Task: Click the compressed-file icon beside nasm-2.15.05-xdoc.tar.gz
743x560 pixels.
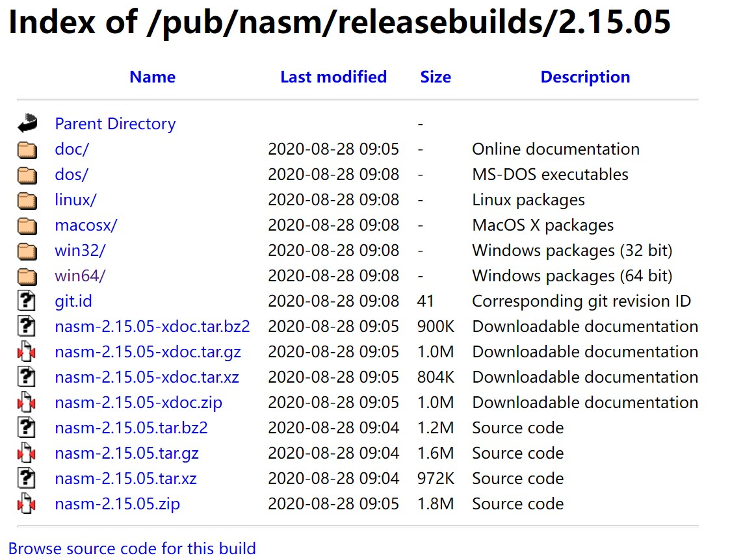Action: 27,351
